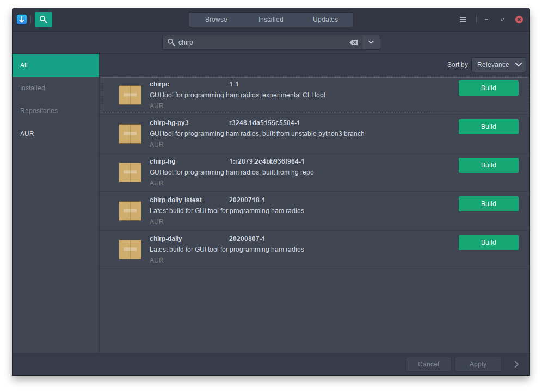Switch to the Installed tab
Screen dimensions: 542x392
tap(270, 20)
